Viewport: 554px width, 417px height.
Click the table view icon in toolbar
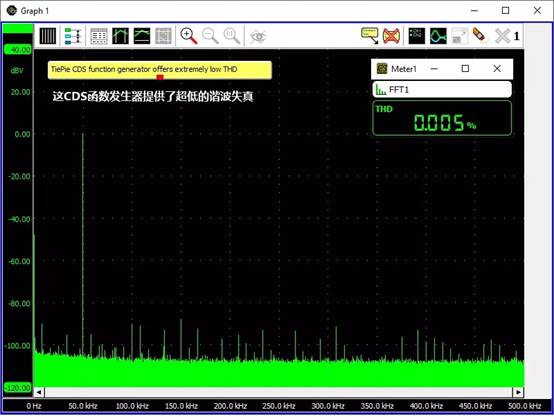(99, 36)
